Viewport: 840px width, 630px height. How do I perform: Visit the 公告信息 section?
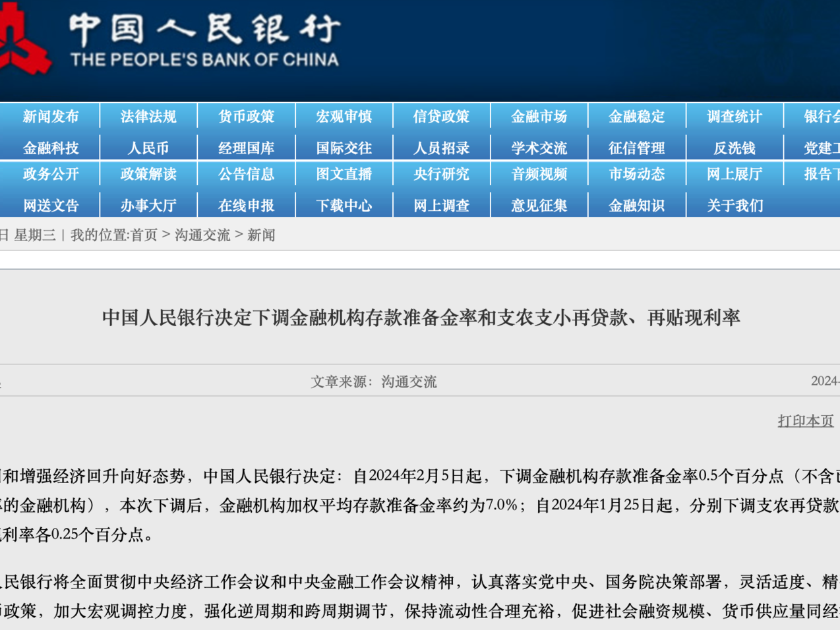[246, 174]
